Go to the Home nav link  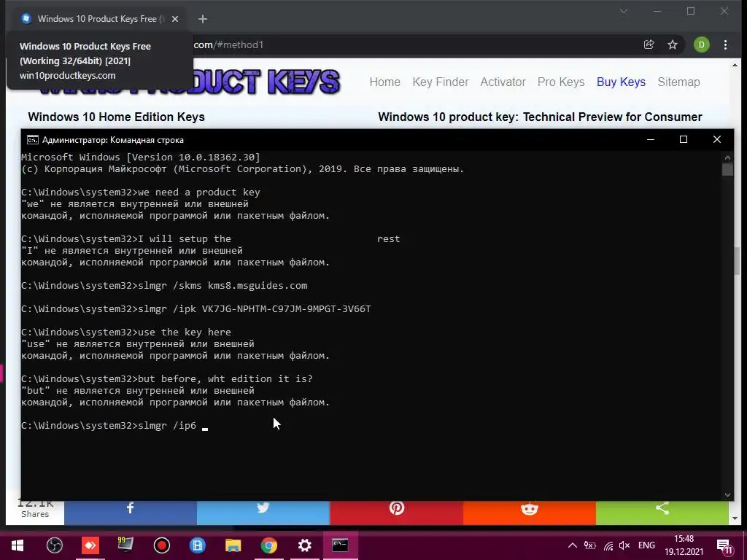tap(385, 82)
